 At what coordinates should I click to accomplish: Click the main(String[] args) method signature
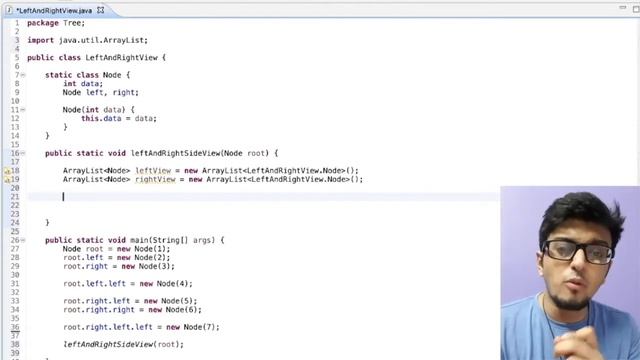pyautogui.click(x=172, y=240)
